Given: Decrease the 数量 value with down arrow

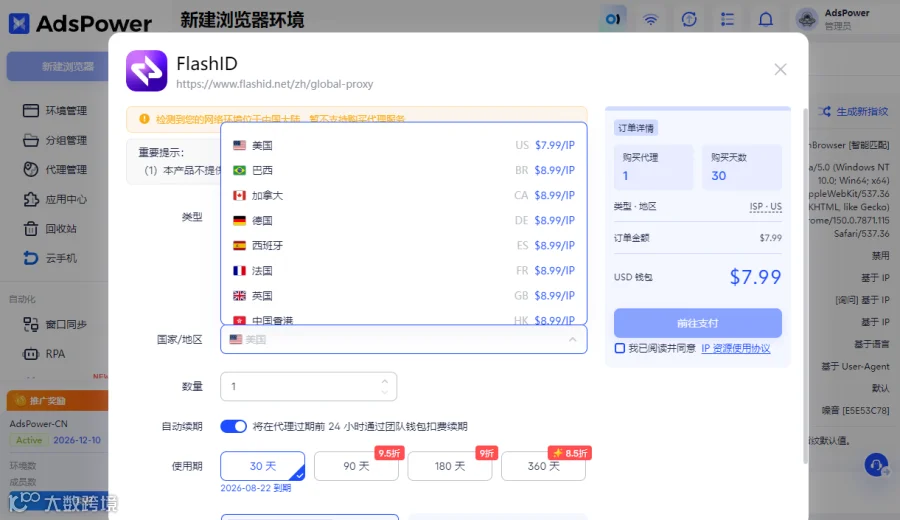Looking at the screenshot, I should click(x=385, y=393).
